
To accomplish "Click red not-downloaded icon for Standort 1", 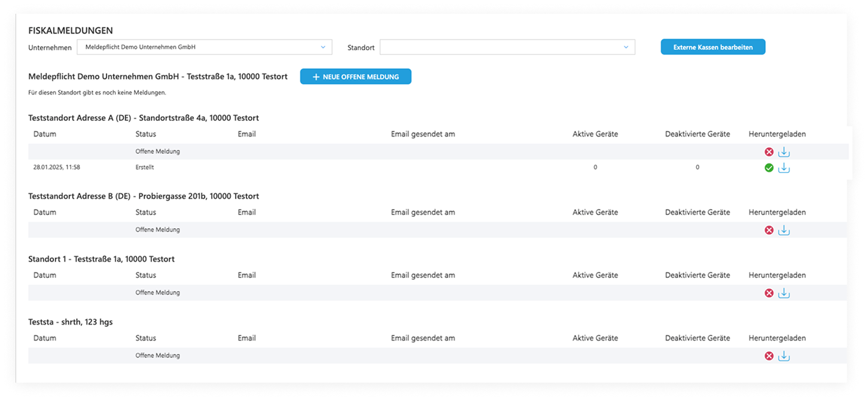I will pos(769,293).
